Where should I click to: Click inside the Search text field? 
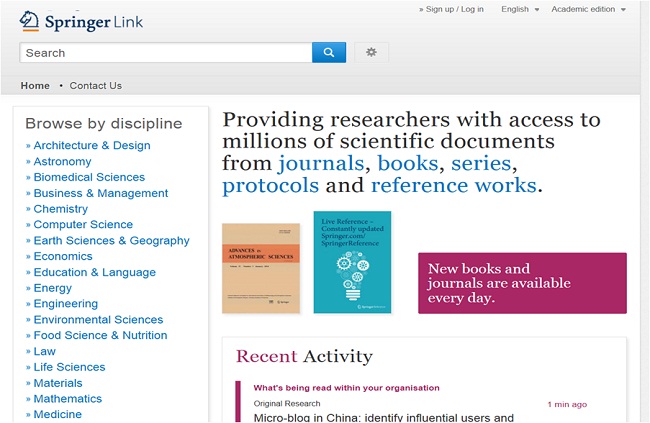click(x=166, y=53)
